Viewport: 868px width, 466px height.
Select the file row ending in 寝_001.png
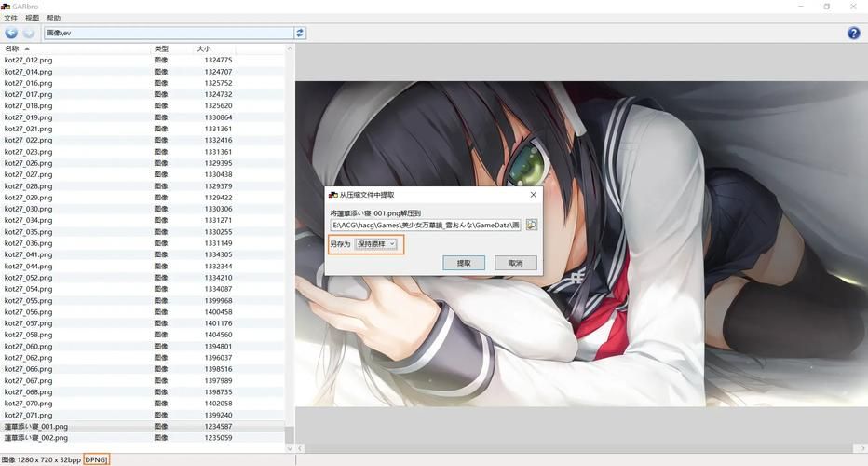142,427
